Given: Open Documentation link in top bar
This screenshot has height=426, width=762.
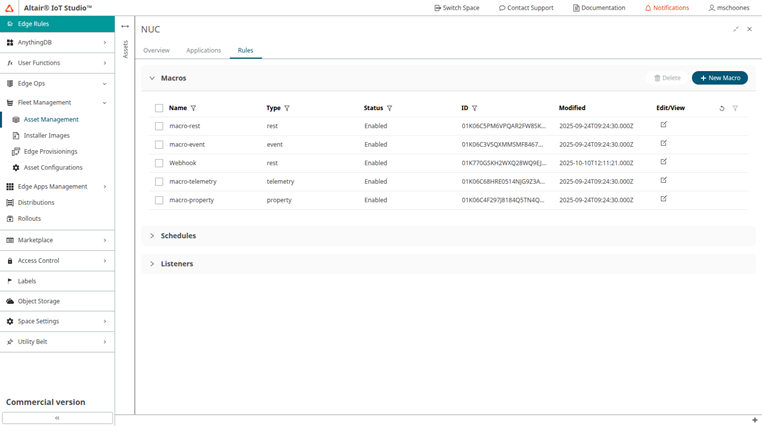Looking at the screenshot, I should (599, 8).
